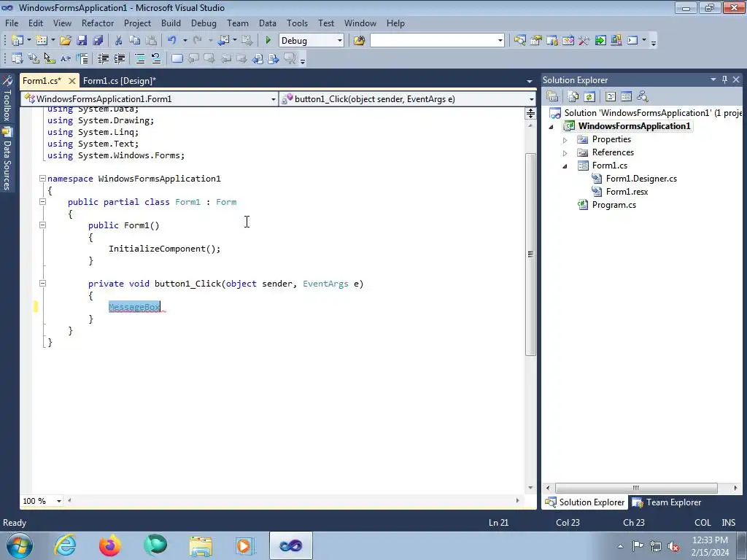Click the Copy toolbar icon
This screenshot has width=747, height=560.
(x=135, y=41)
